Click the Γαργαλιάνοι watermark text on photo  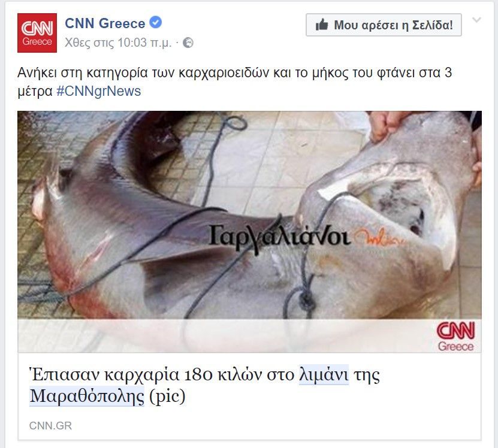tap(279, 237)
